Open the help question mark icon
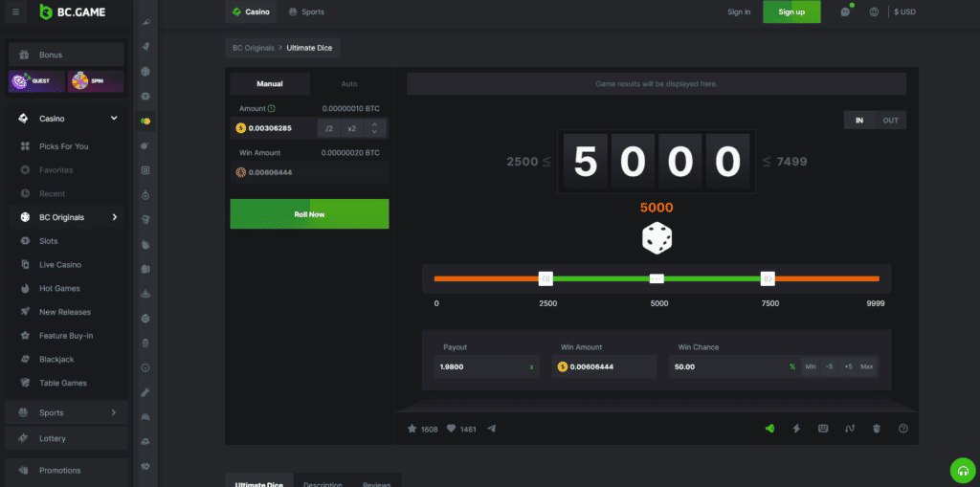 (x=903, y=429)
